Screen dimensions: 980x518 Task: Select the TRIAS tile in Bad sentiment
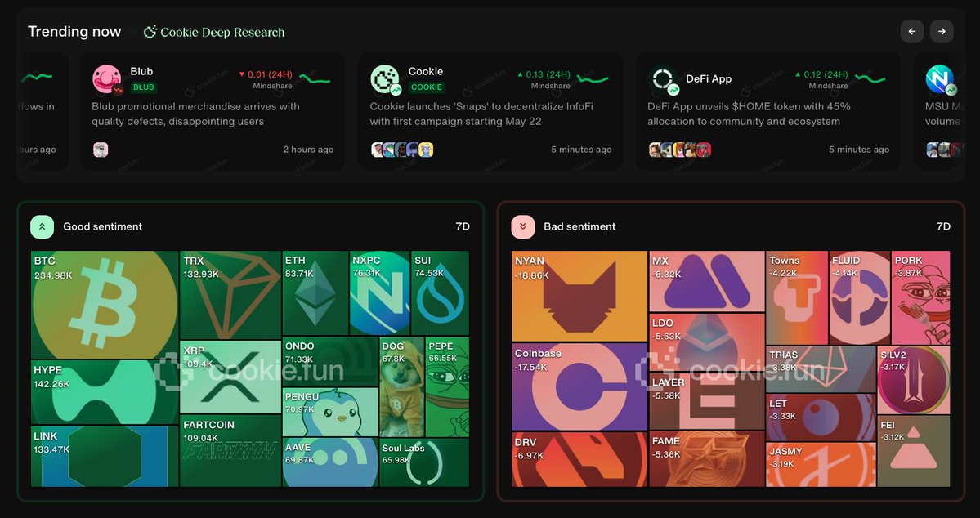pyautogui.click(x=821, y=368)
